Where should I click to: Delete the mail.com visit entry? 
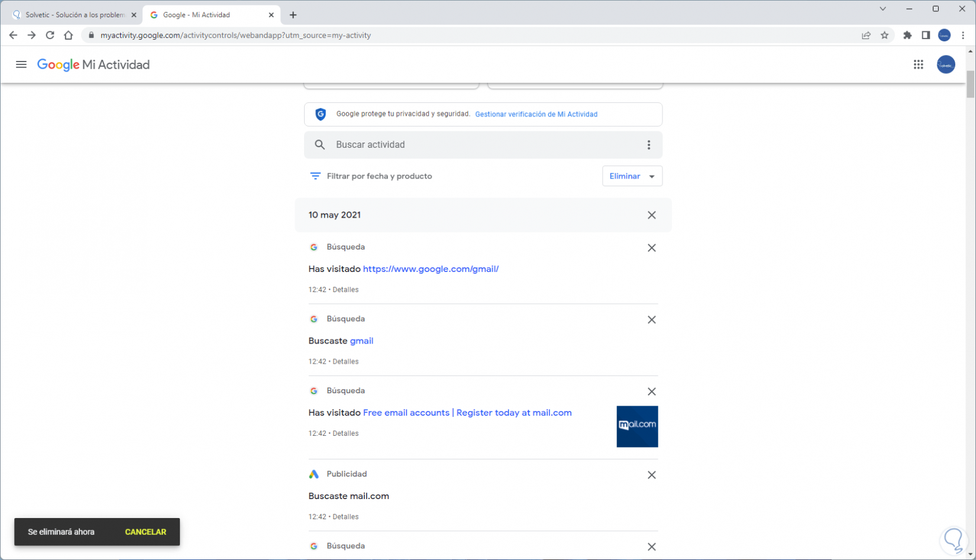(x=651, y=391)
